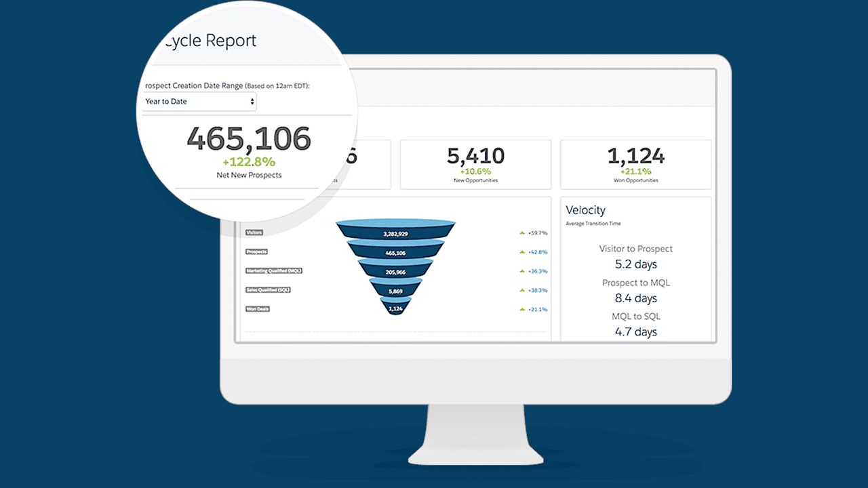Click the +122.8% growth value
Screen dimensions: 868x488
(x=249, y=162)
